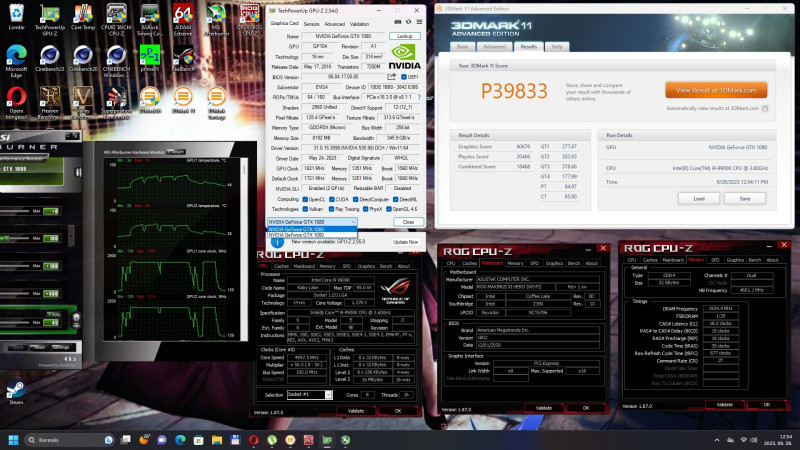This screenshot has width=800, height=450.
Task: Click Save button in 3DMark 11
Action: click(745, 198)
